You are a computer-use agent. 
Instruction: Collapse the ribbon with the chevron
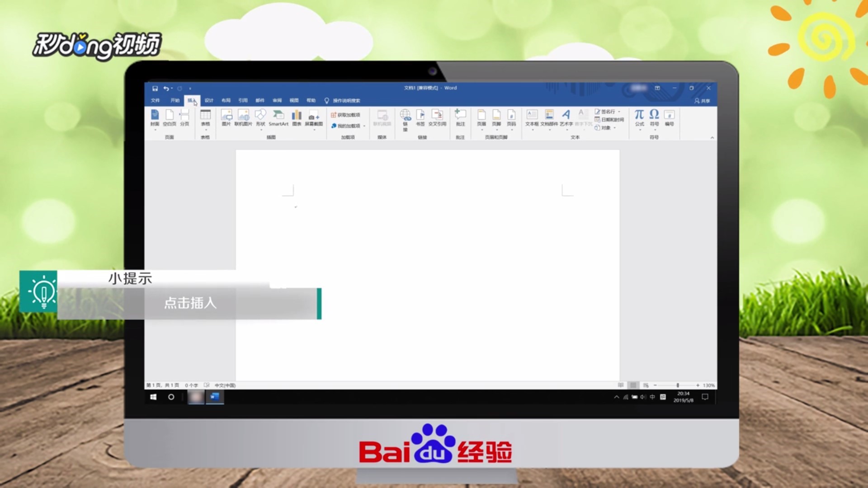tap(712, 137)
